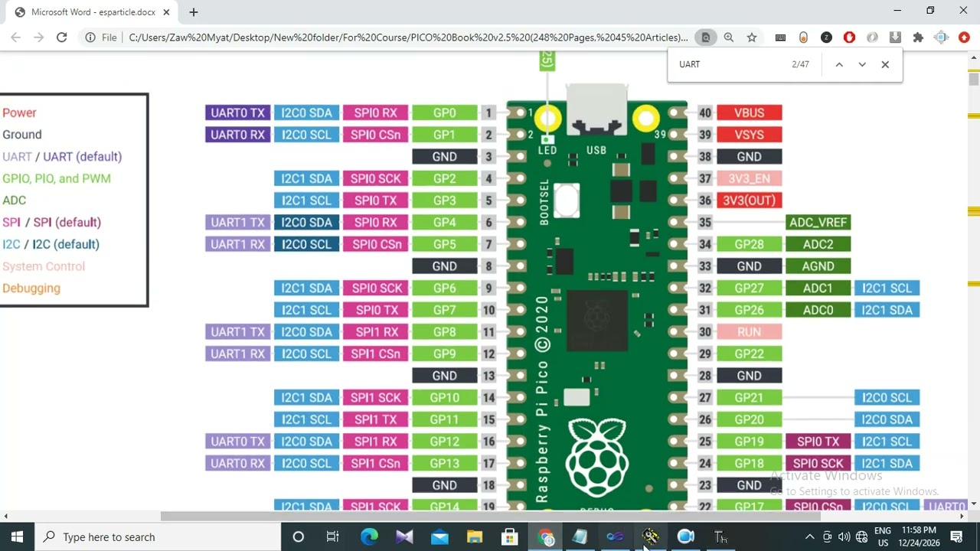Go back using the browser back arrow
The height and width of the screenshot is (551, 980).
point(15,37)
